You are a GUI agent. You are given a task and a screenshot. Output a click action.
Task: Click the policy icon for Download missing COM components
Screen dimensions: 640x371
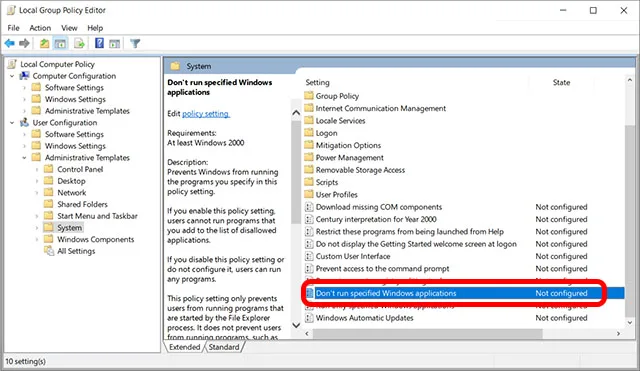[309, 207]
